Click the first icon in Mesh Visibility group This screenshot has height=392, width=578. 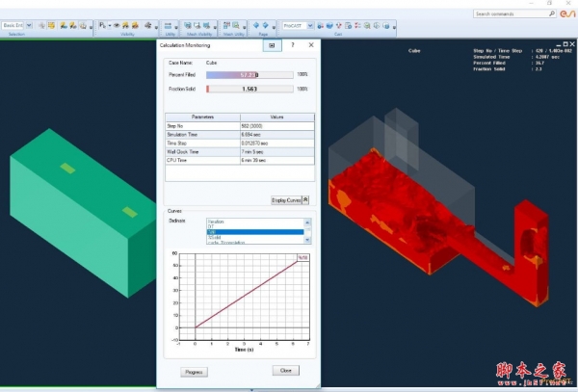[186, 26]
